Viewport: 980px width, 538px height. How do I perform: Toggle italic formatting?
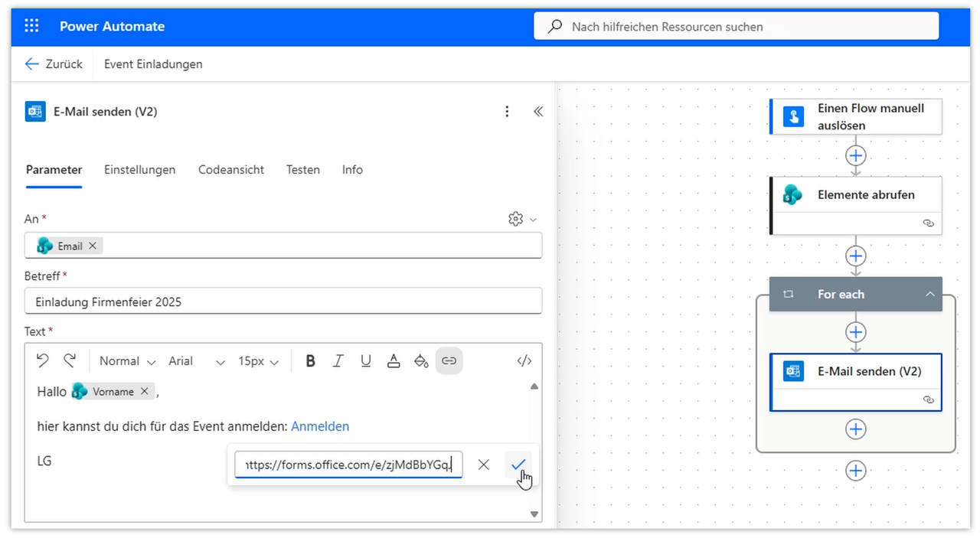coord(338,361)
